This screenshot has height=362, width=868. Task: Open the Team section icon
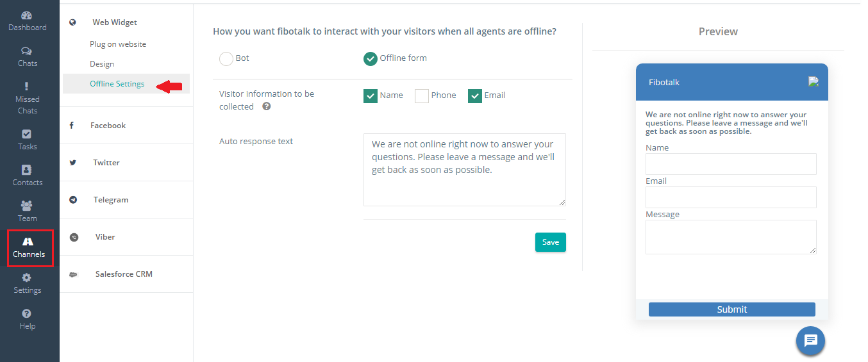click(27, 206)
